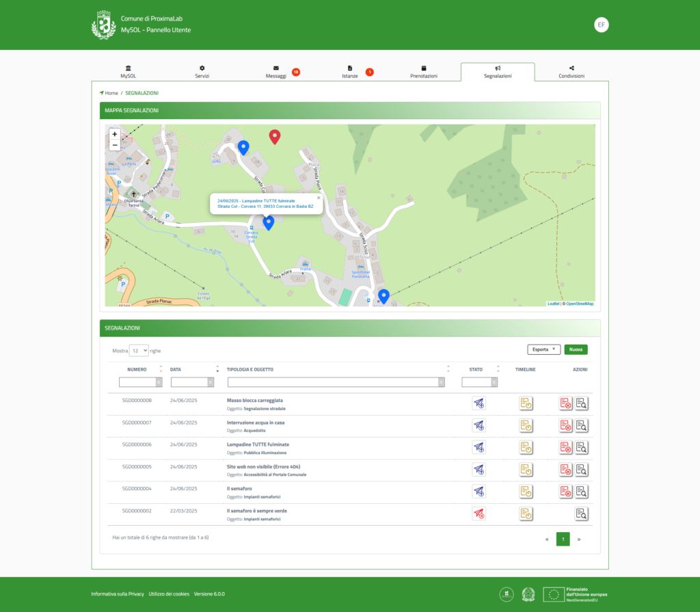Click the Numero column filter field

137,382
